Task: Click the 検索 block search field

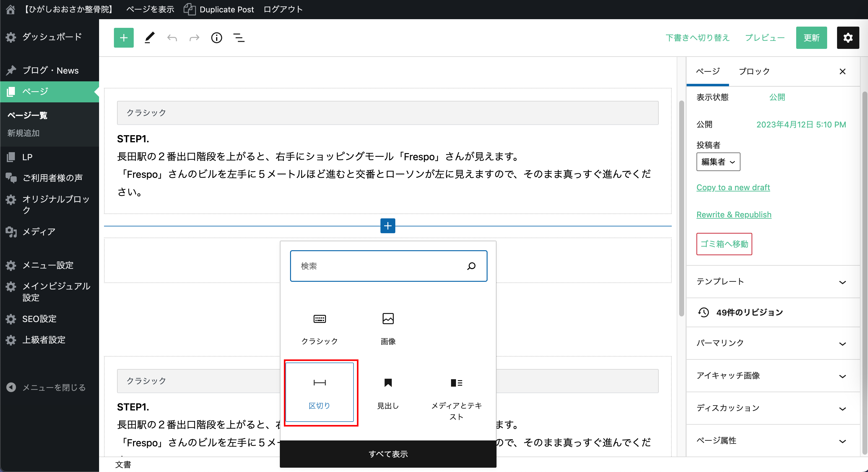Action: coord(381,266)
